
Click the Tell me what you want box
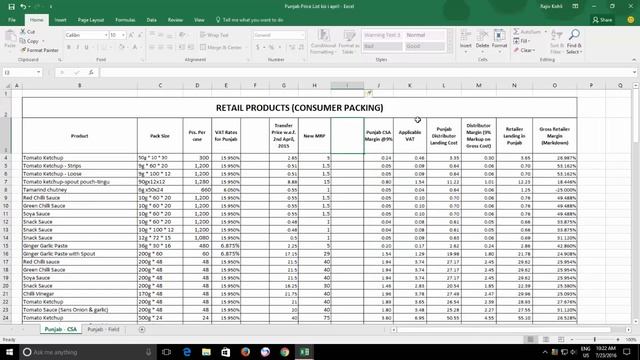249,20
